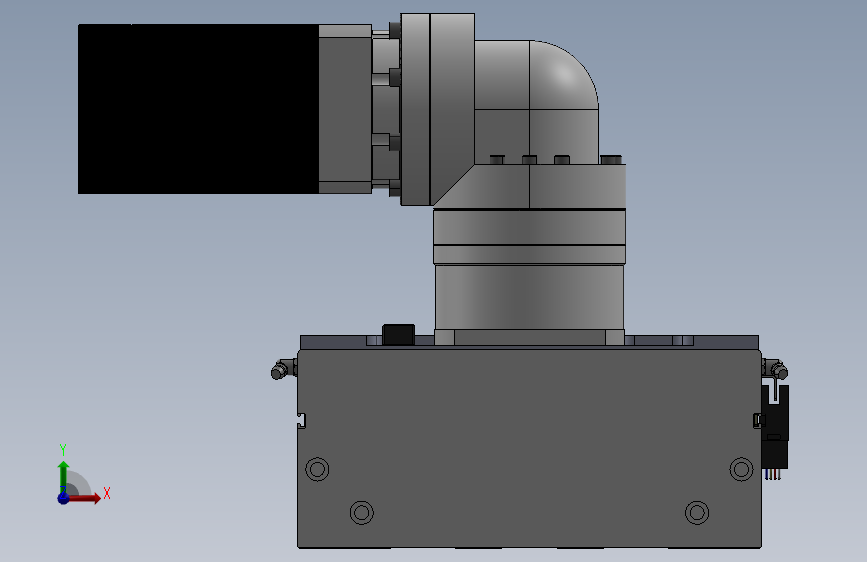This screenshot has height=562, width=867.
Task: Click the blue Z axis dot on triad
Action: [64, 498]
